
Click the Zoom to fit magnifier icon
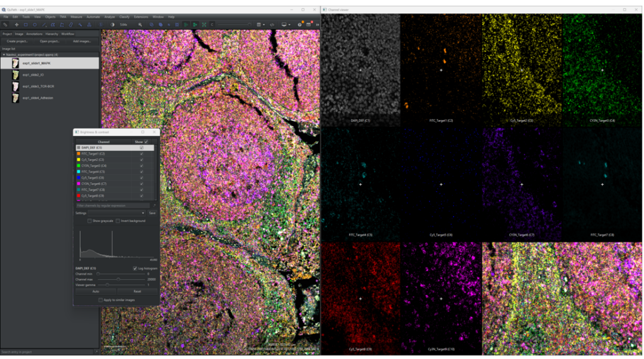point(140,25)
